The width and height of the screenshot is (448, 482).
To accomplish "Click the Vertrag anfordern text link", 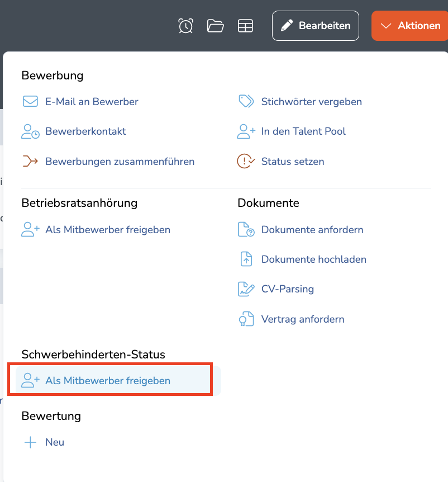I will (303, 319).
